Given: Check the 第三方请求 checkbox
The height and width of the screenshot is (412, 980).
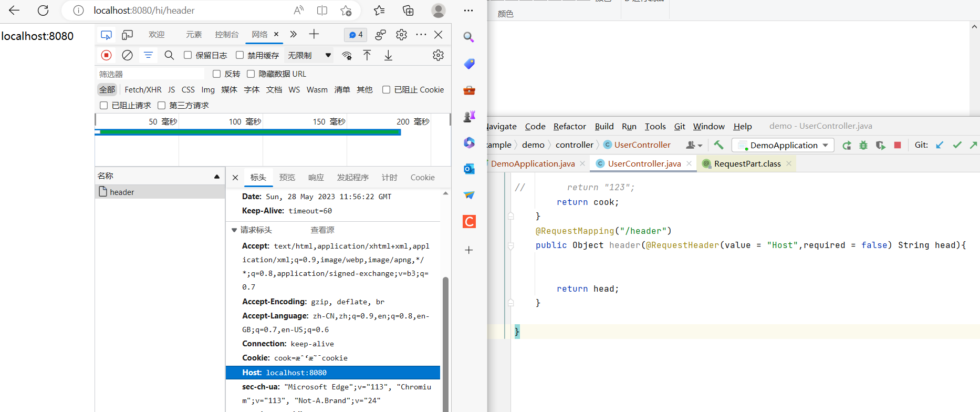Looking at the screenshot, I should tap(161, 106).
